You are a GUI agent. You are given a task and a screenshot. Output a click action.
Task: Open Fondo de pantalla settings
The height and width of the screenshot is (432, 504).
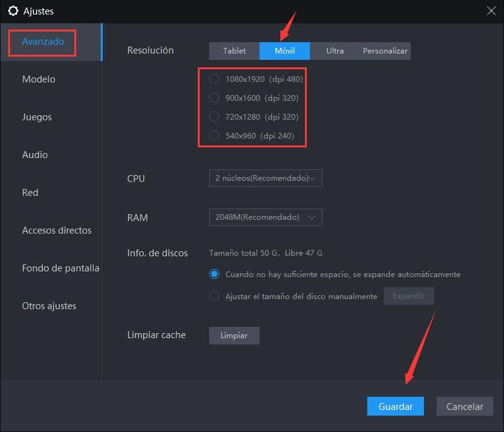coord(60,268)
